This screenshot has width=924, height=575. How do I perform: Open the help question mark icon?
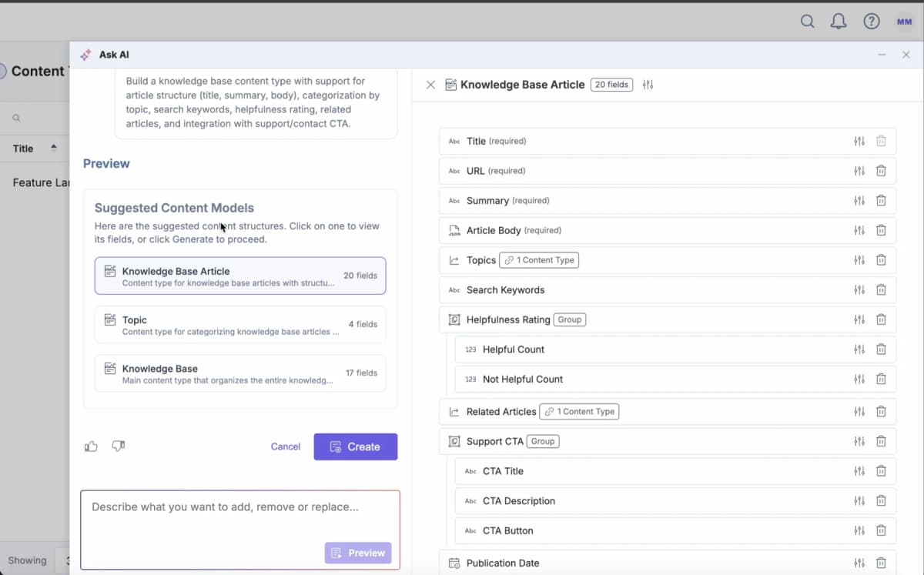(x=871, y=22)
